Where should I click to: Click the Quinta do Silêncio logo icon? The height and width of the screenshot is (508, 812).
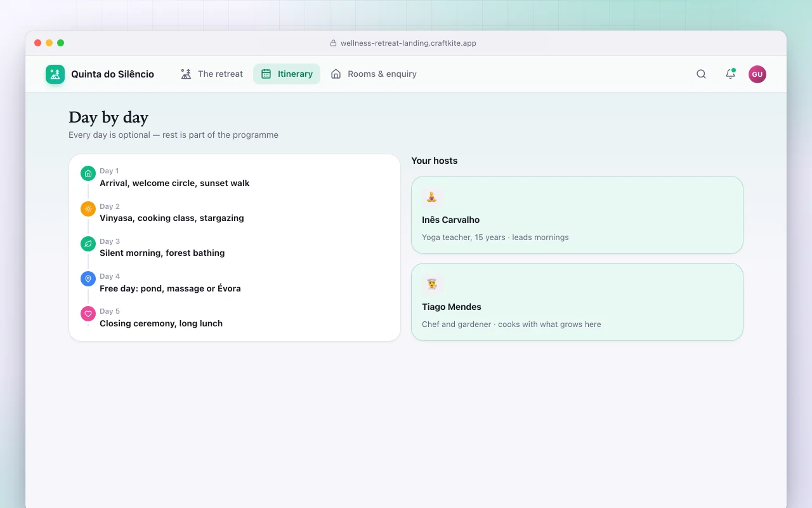click(55, 74)
